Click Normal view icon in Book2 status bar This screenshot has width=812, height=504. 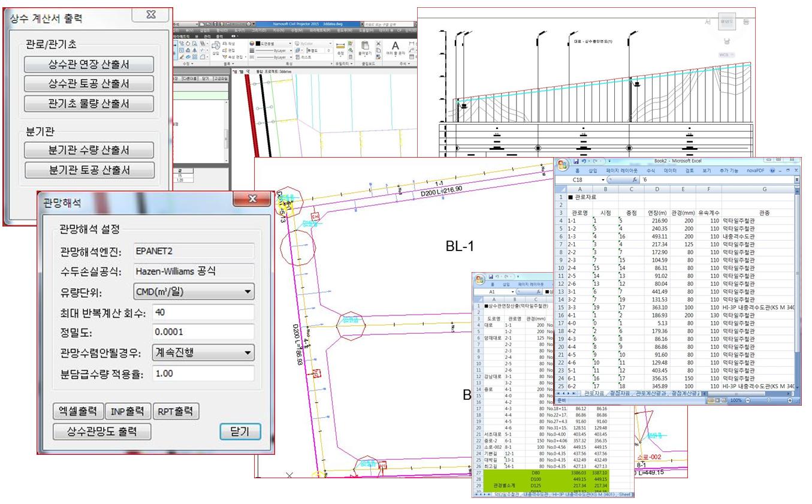tap(711, 400)
